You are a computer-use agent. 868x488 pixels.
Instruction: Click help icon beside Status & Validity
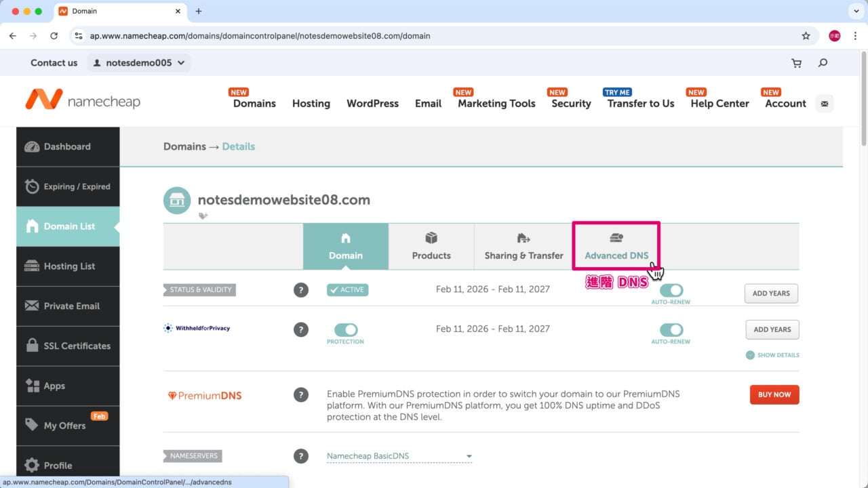point(301,290)
